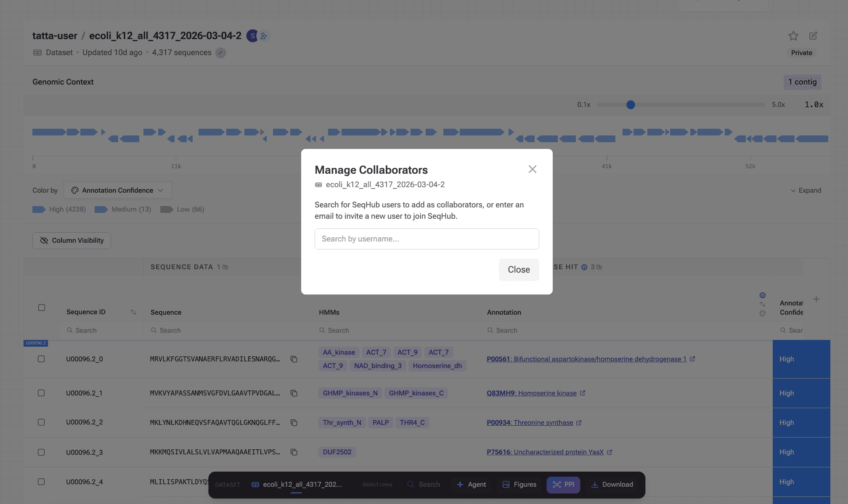The image size is (848, 504).
Task: Open the Agent tool in bottom toolbar
Action: tap(471, 485)
